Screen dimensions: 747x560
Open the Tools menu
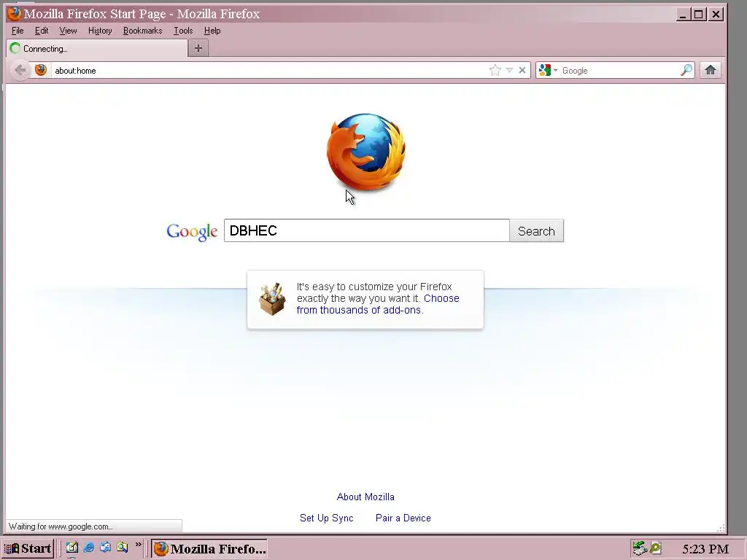pyautogui.click(x=183, y=31)
